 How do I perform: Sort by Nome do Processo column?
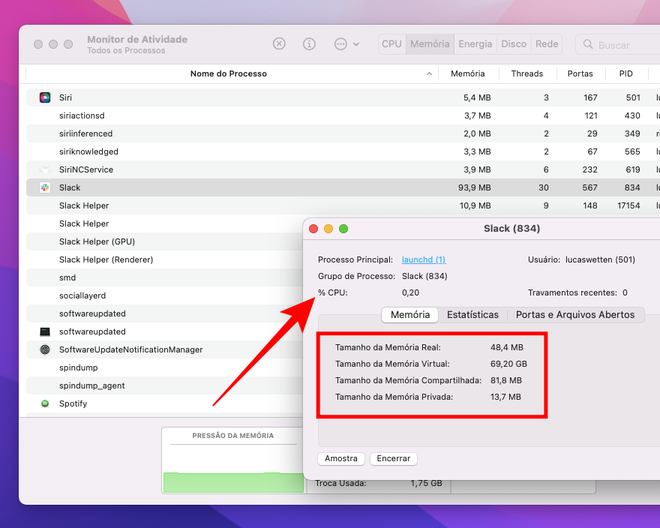point(229,74)
